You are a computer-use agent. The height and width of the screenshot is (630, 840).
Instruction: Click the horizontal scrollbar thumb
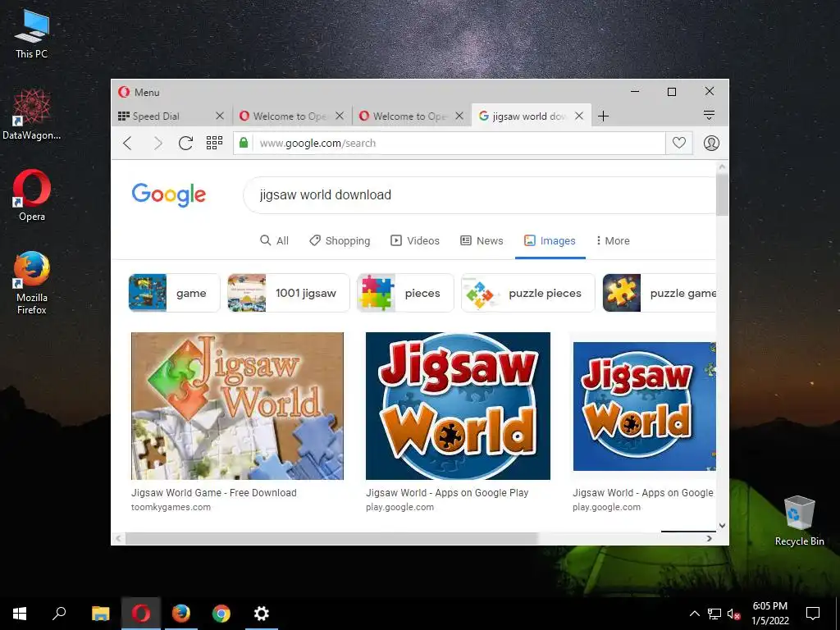click(x=331, y=538)
